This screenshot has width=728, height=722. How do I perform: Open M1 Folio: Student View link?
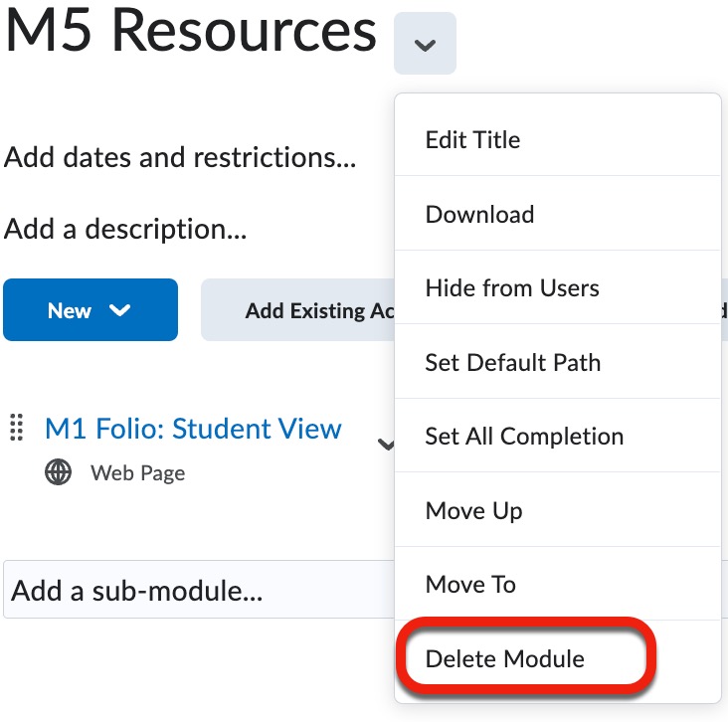point(193,429)
